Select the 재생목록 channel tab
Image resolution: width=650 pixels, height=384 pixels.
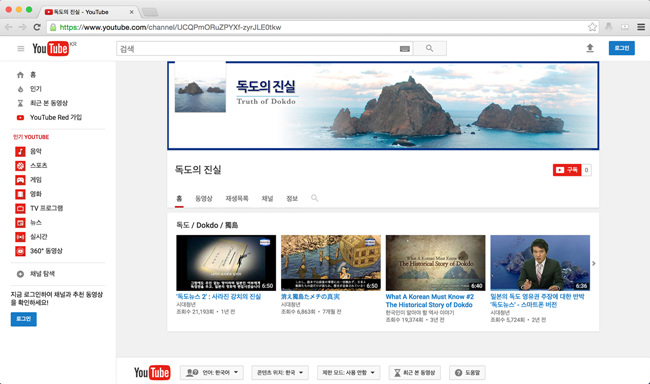click(237, 199)
